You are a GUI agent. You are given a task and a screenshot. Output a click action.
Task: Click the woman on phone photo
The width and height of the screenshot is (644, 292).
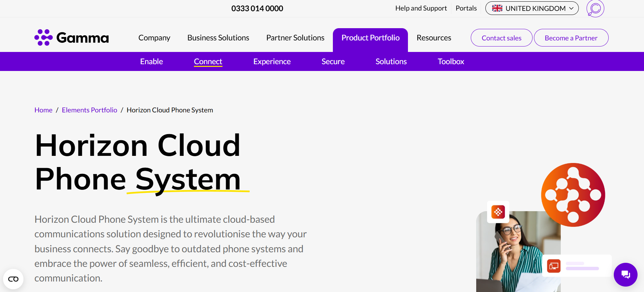[518, 252]
